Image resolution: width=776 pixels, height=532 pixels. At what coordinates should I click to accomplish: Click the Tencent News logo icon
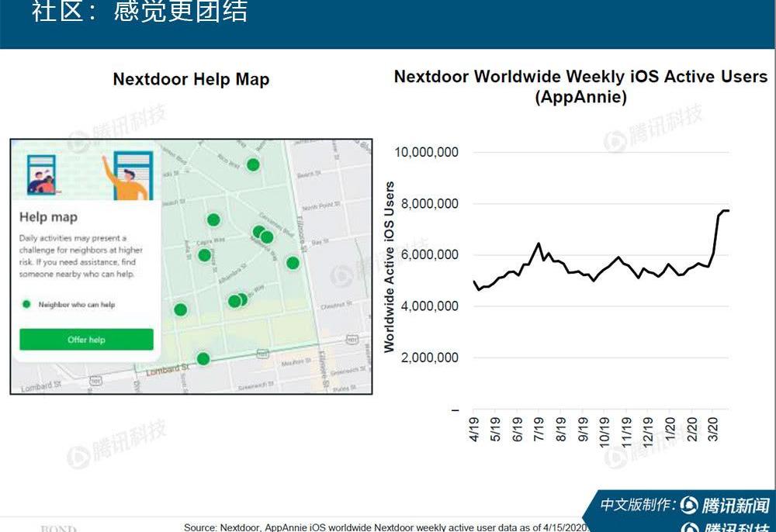click(x=689, y=505)
